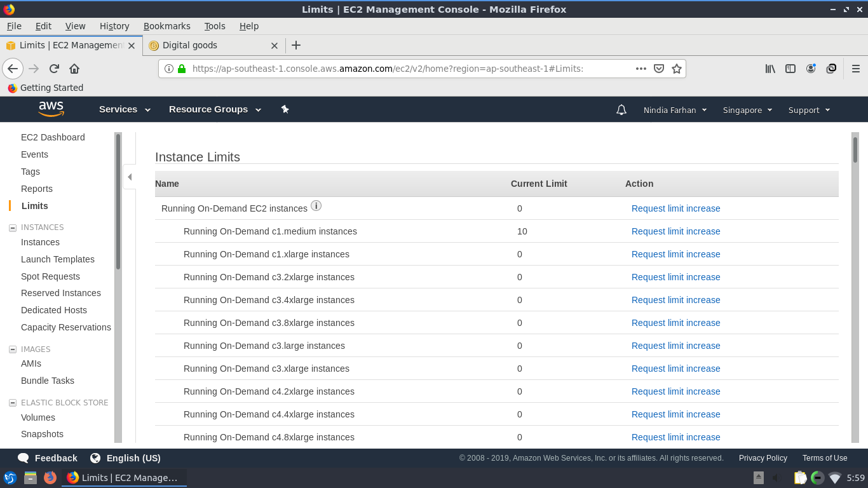Open the browser home page
Image resolution: width=868 pixels, height=488 pixels.
[x=74, y=69]
